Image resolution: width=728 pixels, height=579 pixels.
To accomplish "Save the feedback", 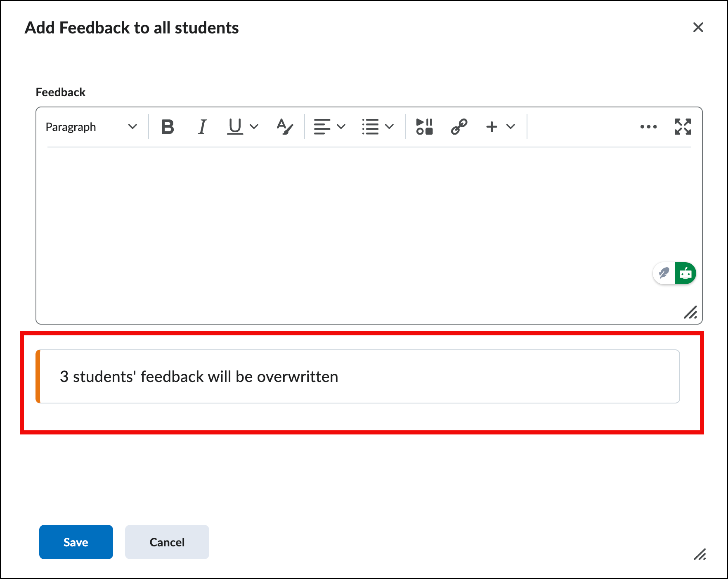I will (76, 542).
